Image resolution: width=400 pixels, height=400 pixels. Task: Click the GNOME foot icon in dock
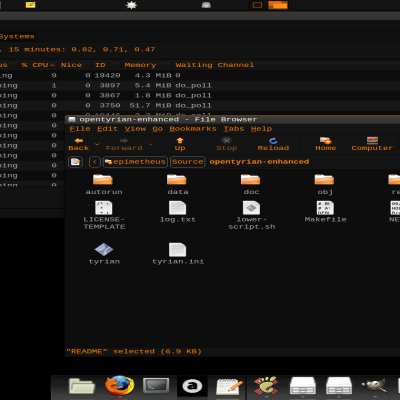tap(266, 386)
